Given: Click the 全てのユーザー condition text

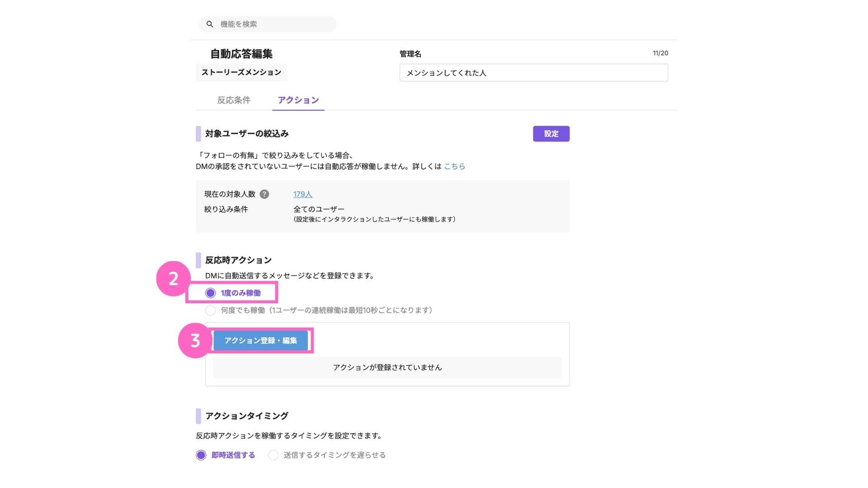Looking at the screenshot, I should 319,209.
